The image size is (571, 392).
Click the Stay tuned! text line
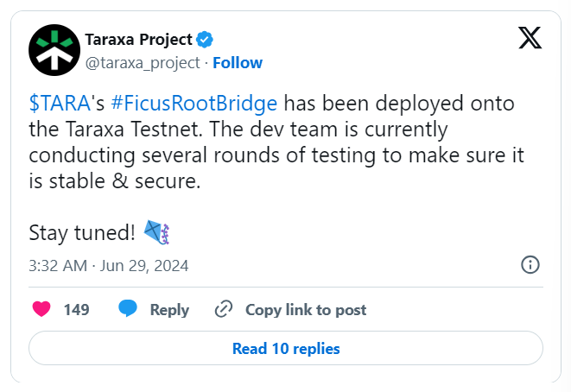82,232
